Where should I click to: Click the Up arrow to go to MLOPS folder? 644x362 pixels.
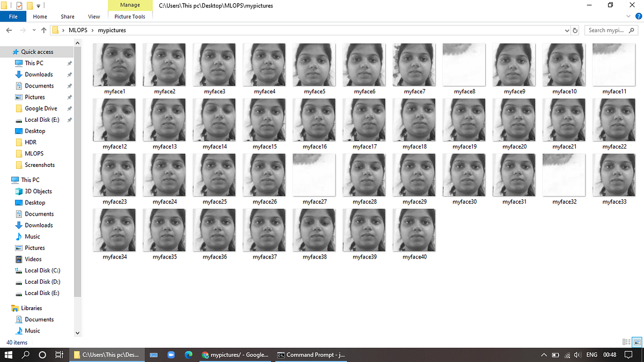point(43,30)
